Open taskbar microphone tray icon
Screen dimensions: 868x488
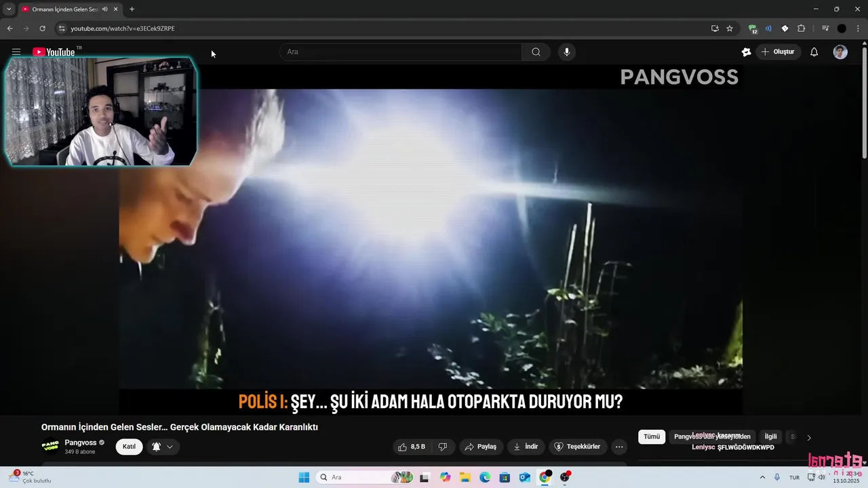777,477
